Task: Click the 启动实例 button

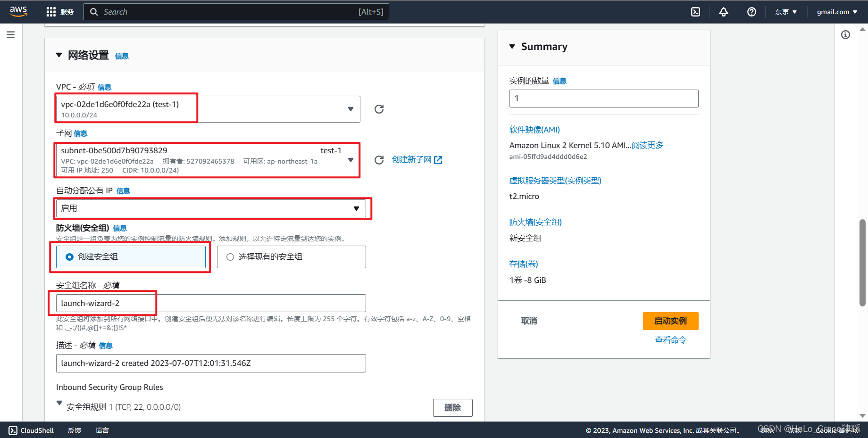Action: (x=670, y=321)
